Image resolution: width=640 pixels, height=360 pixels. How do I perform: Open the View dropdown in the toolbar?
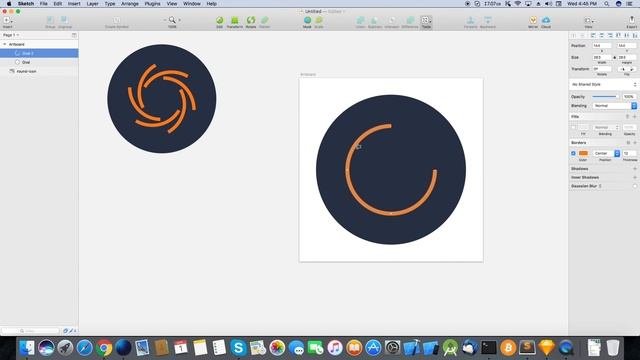[x=589, y=22]
